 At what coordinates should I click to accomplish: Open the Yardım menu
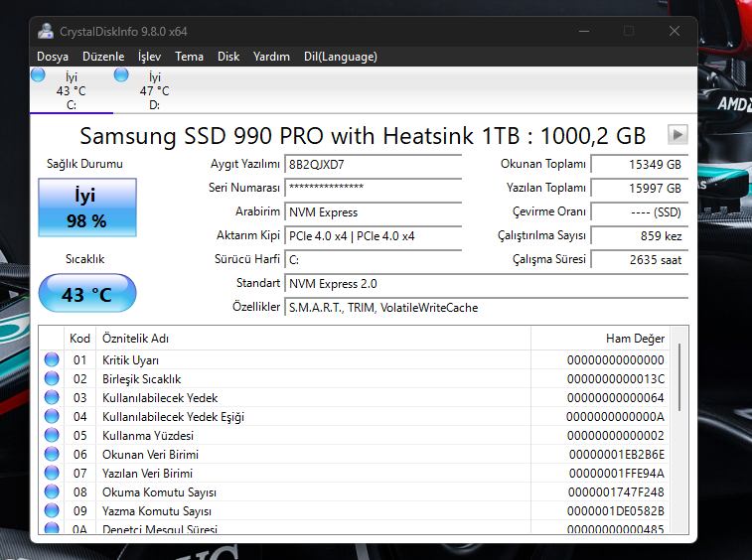(271, 57)
